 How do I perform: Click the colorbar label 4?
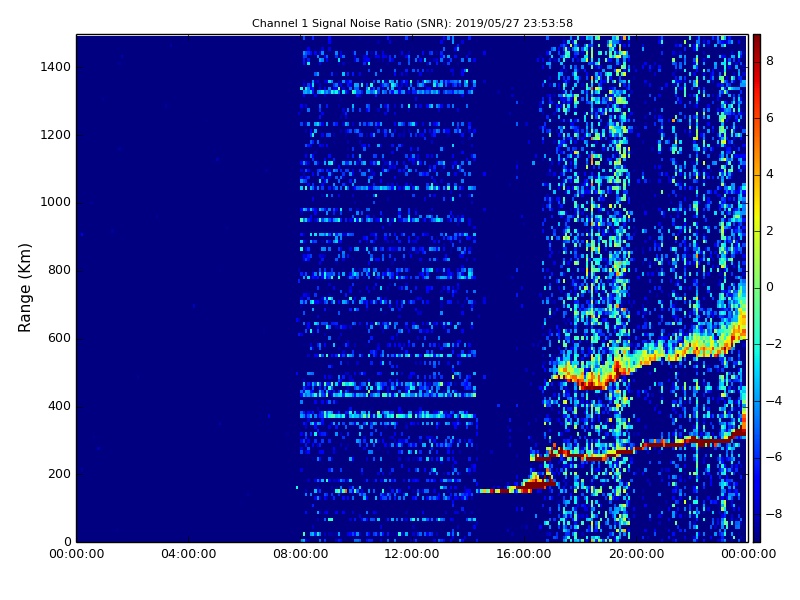770,174
